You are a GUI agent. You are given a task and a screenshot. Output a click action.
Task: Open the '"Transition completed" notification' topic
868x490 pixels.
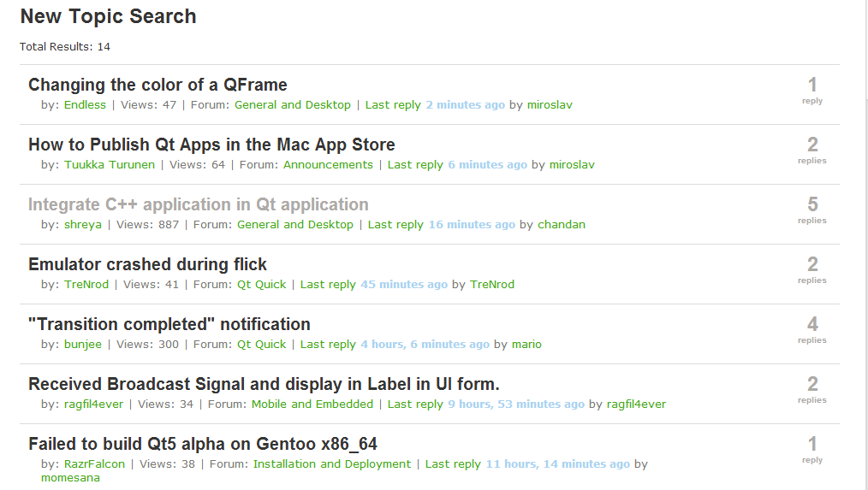coord(169,324)
